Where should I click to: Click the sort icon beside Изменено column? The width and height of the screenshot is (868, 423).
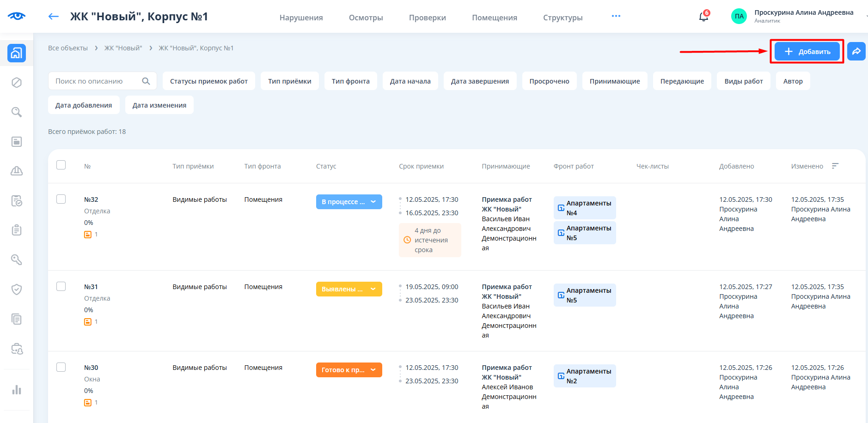(835, 166)
